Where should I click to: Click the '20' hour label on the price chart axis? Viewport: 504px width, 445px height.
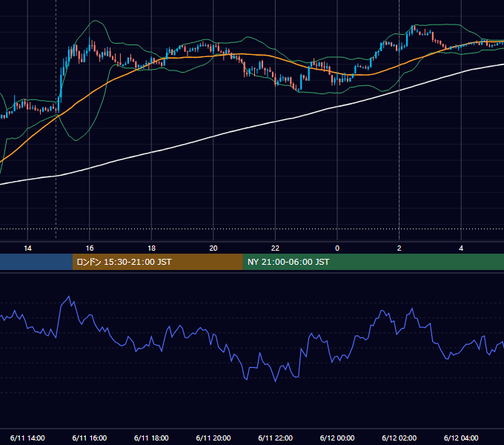pyautogui.click(x=213, y=248)
